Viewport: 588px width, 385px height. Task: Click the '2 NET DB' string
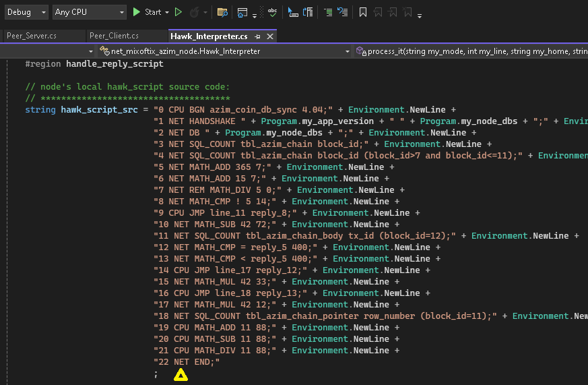pyautogui.click(x=181, y=132)
